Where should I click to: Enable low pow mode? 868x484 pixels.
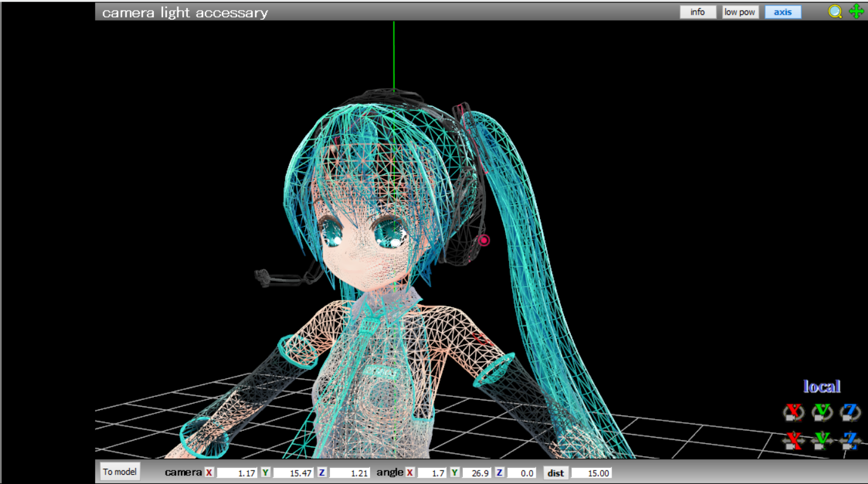click(x=739, y=11)
